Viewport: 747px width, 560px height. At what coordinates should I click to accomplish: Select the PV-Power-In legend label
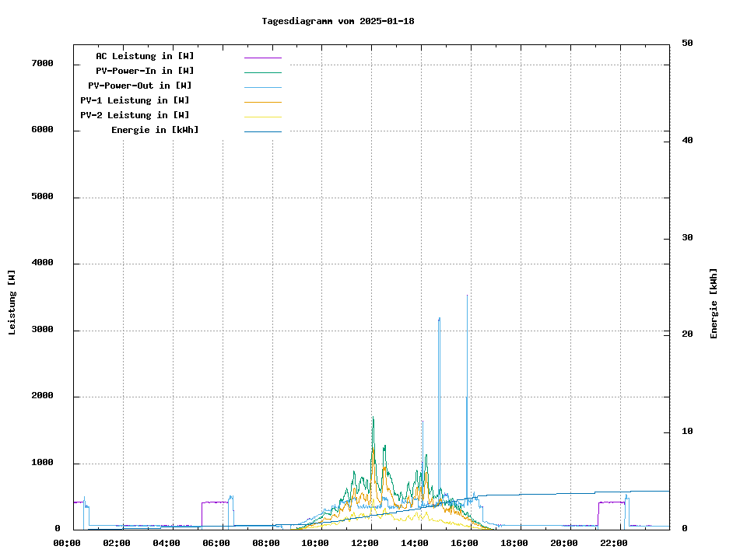150,71
